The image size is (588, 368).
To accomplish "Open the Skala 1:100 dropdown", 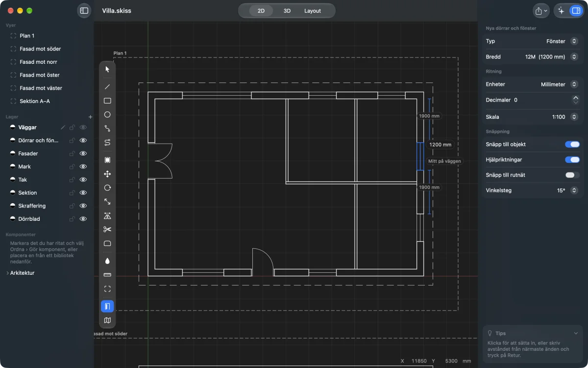I will [574, 117].
